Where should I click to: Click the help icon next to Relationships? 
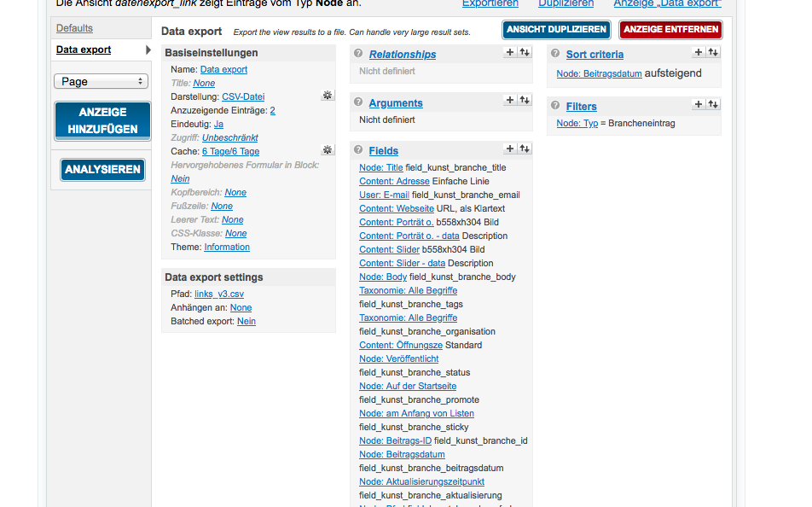[359, 55]
